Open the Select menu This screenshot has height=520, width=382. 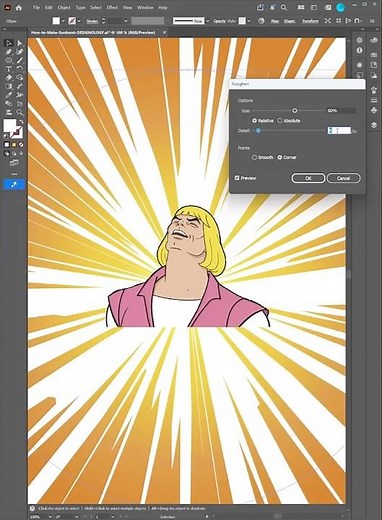[96, 7]
